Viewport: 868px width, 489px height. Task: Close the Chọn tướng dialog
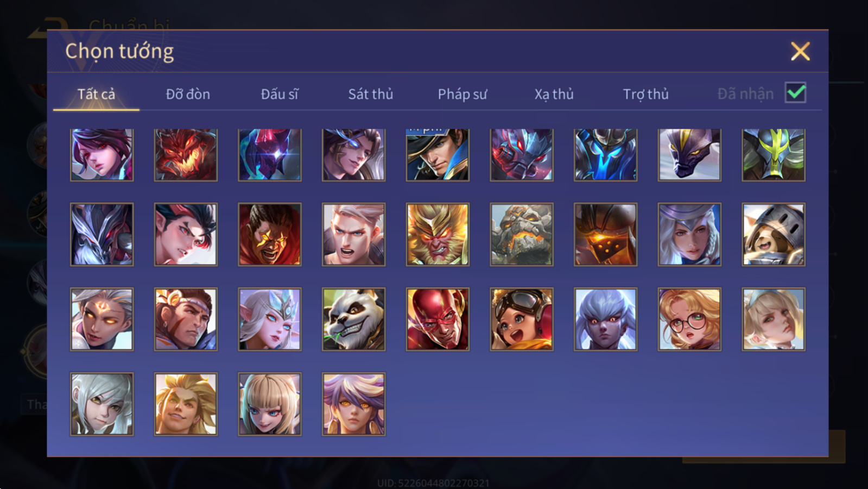pos(800,52)
